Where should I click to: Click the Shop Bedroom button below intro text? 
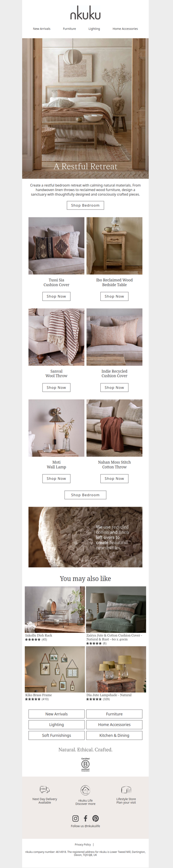click(x=85, y=205)
